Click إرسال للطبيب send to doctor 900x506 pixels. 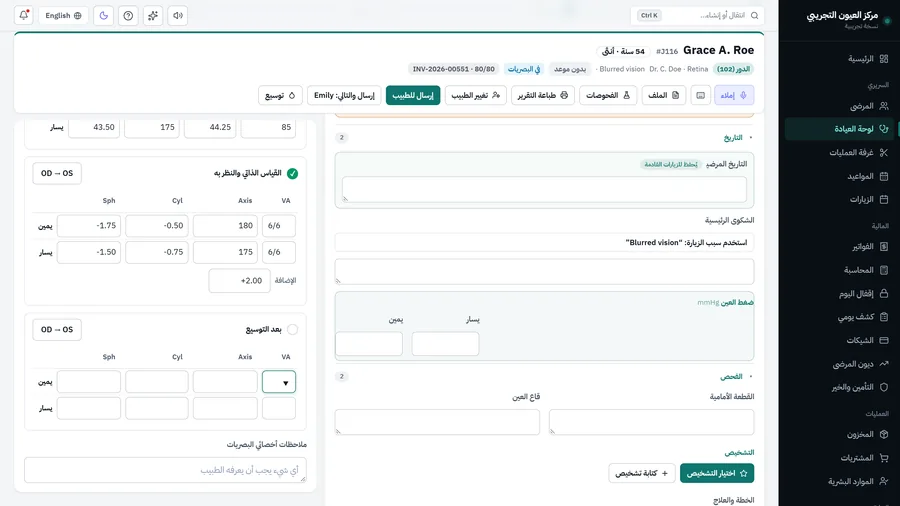(x=413, y=95)
